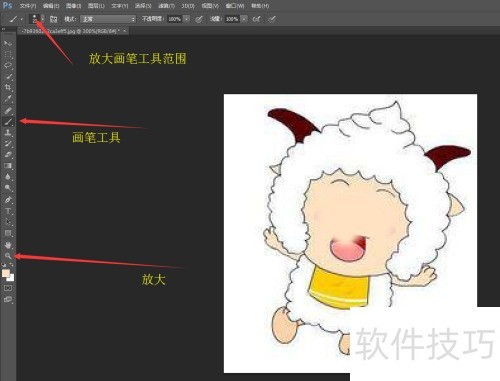Toggle Quick Mask mode
The height and width of the screenshot is (381, 500).
click(x=8, y=288)
